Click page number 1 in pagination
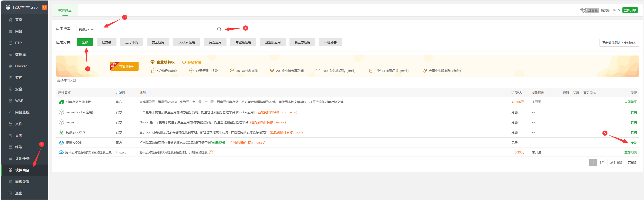Viewport: 644px width, 200px height. 593,162
